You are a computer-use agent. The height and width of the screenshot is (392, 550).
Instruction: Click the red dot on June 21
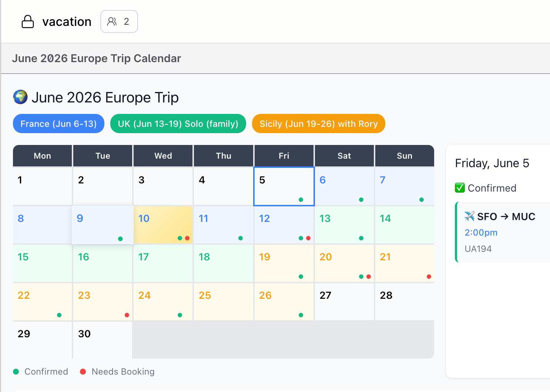pyautogui.click(x=429, y=277)
